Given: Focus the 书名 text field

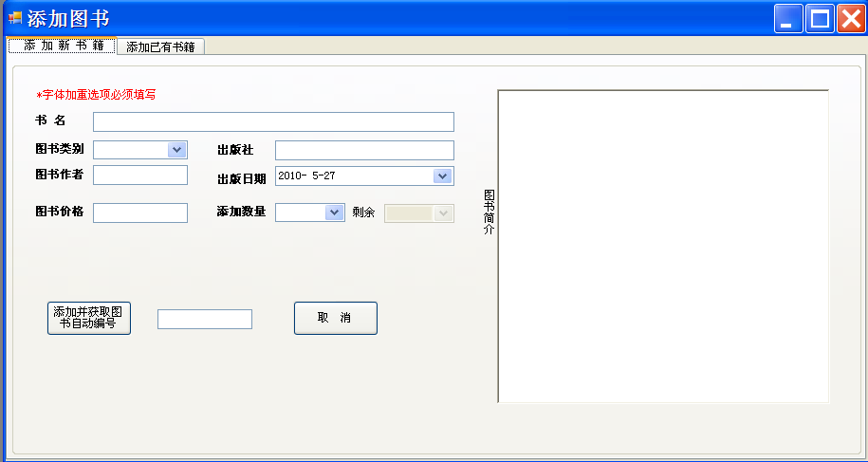Looking at the screenshot, I should (273, 121).
